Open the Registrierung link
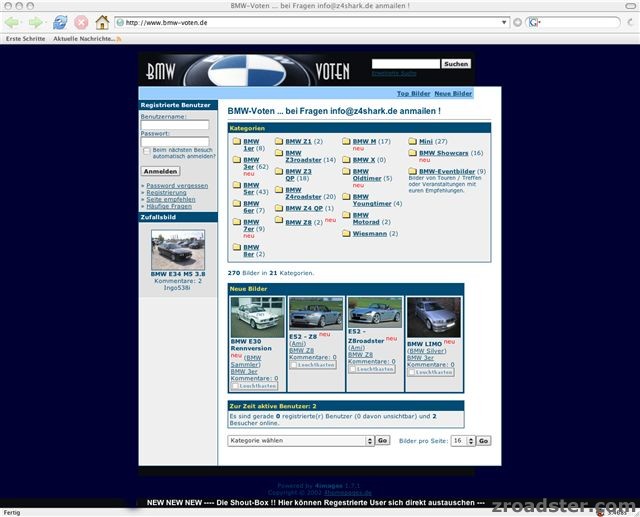The image size is (640, 517). [167, 193]
